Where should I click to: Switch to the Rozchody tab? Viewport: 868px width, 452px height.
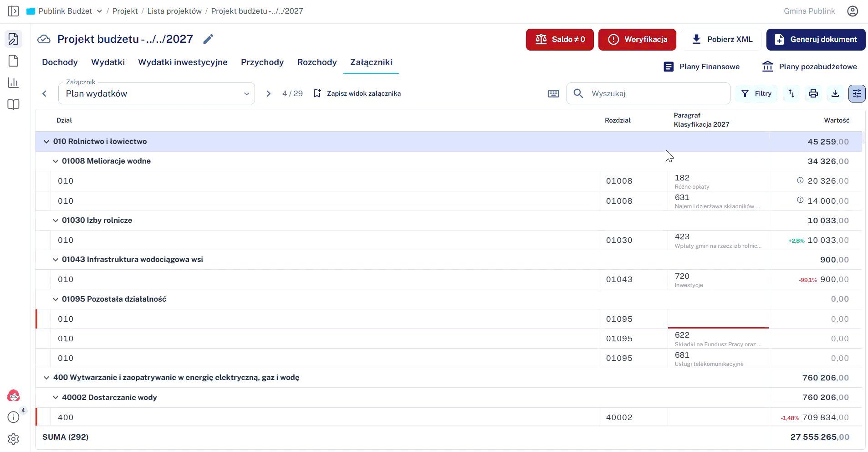pos(317,62)
